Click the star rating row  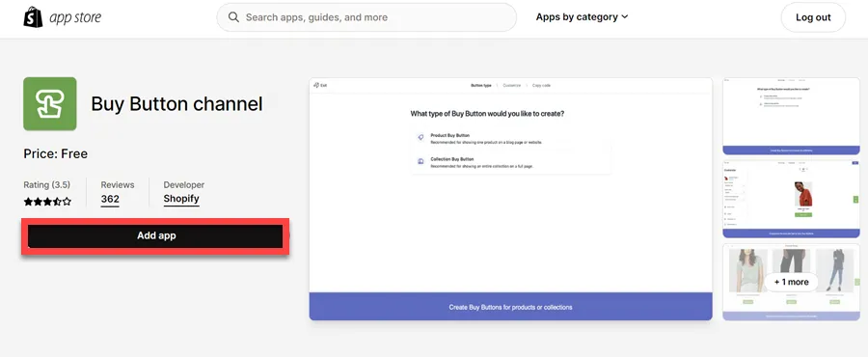(x=47, y=202)
